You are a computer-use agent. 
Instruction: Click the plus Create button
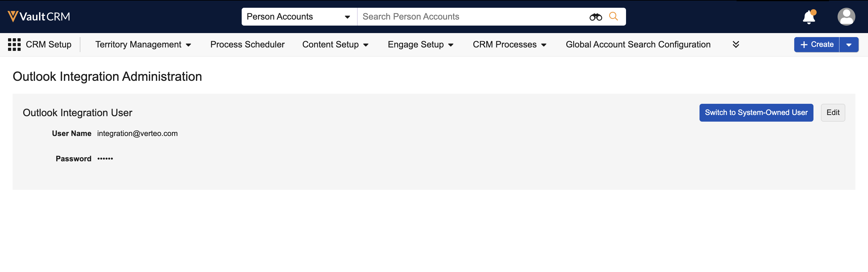[816, 45]
